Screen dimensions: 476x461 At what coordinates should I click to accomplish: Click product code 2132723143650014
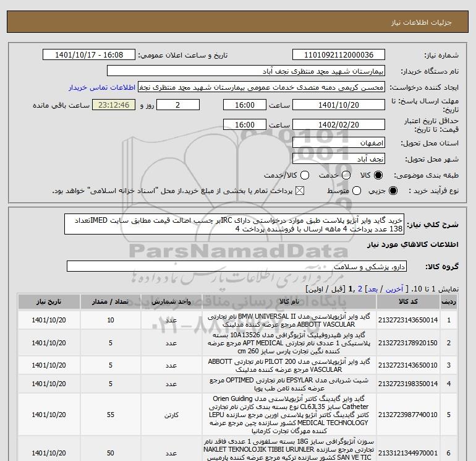[x=408, y=320]
